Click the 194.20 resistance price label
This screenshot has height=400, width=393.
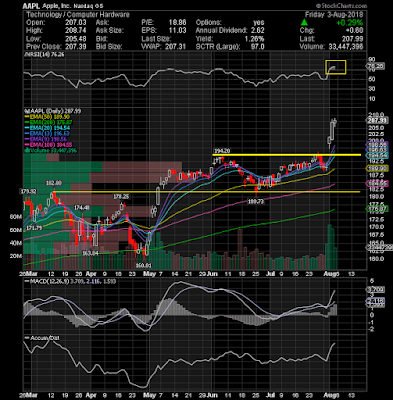pos(222,151)
